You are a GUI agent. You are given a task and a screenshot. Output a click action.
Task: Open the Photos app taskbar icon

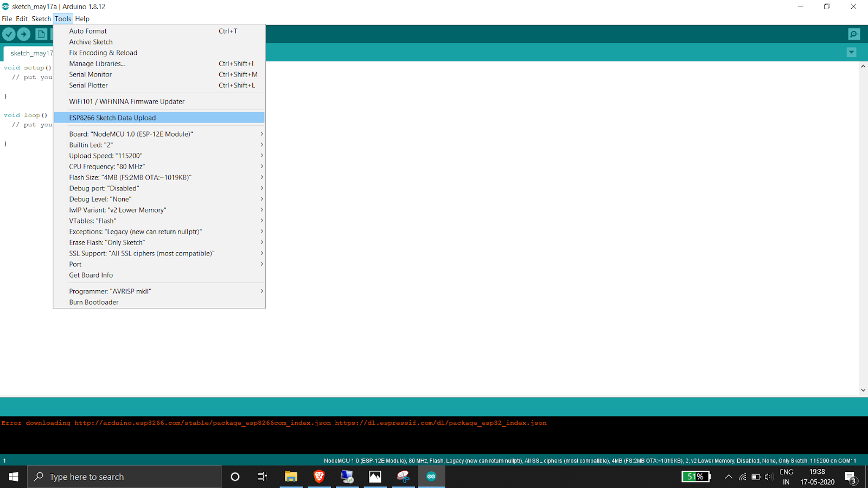coord(375,477)
